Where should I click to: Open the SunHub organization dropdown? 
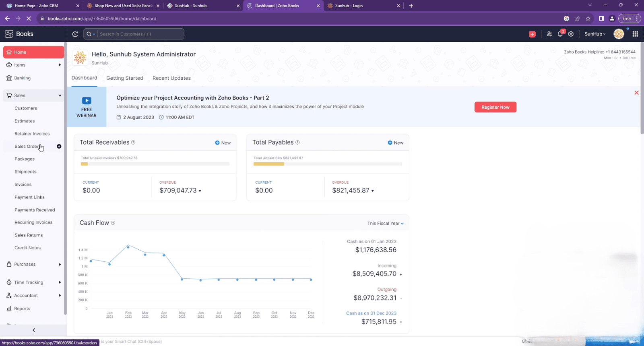595,34
